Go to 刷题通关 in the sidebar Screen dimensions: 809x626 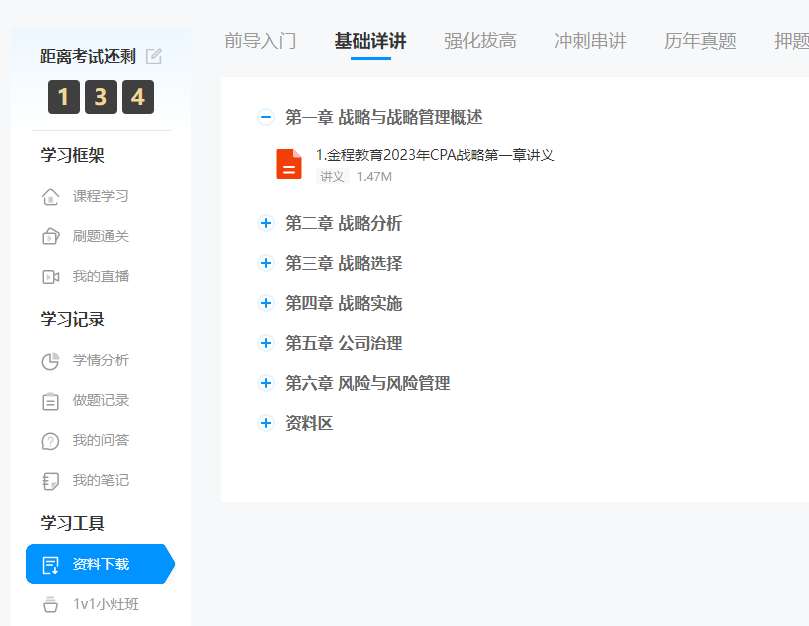(100, 236)
